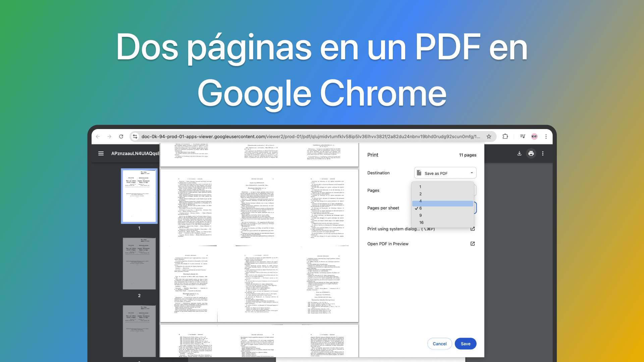
Task: Cancel the print dialog
Action: (440, 344)
